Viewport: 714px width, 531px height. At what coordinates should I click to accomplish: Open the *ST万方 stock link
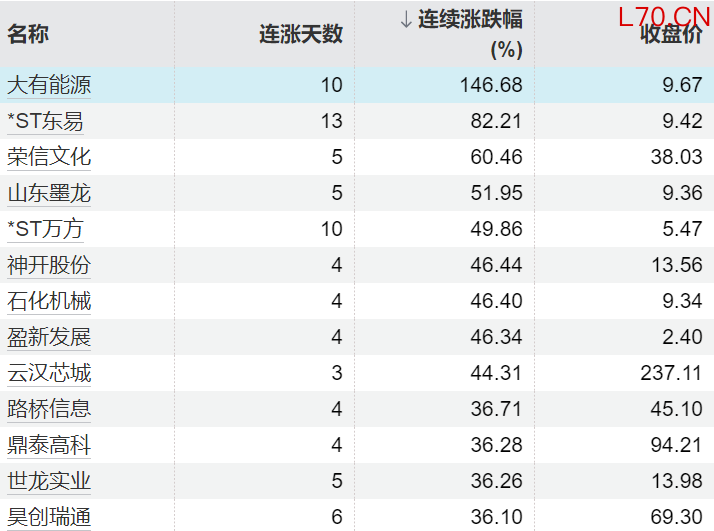[x=46, y=229]
